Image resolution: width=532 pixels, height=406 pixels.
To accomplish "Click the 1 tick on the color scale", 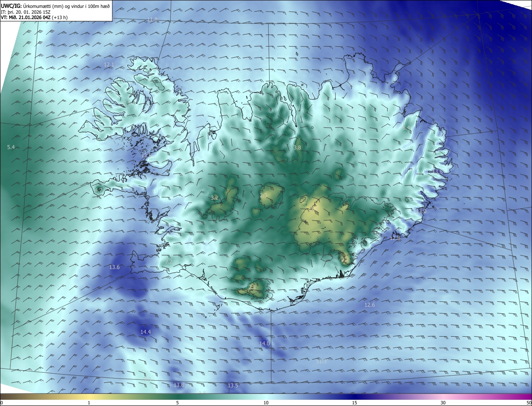I will coord(89,403).
